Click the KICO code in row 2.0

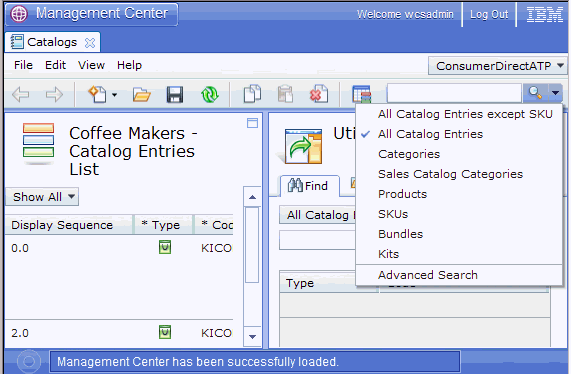point(216,333)
